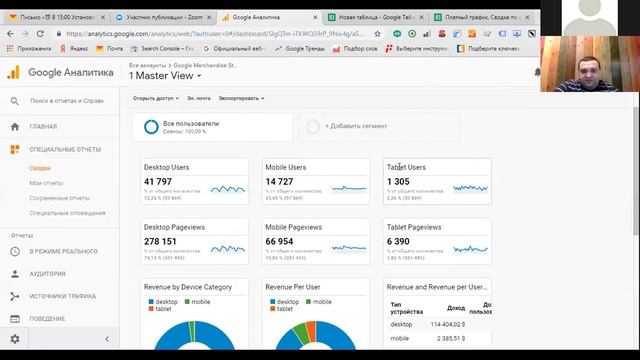The width and height of the screenshot is (640, 360).
Task: Switch to the Zoom участник tab
Action: coord(163,17)
